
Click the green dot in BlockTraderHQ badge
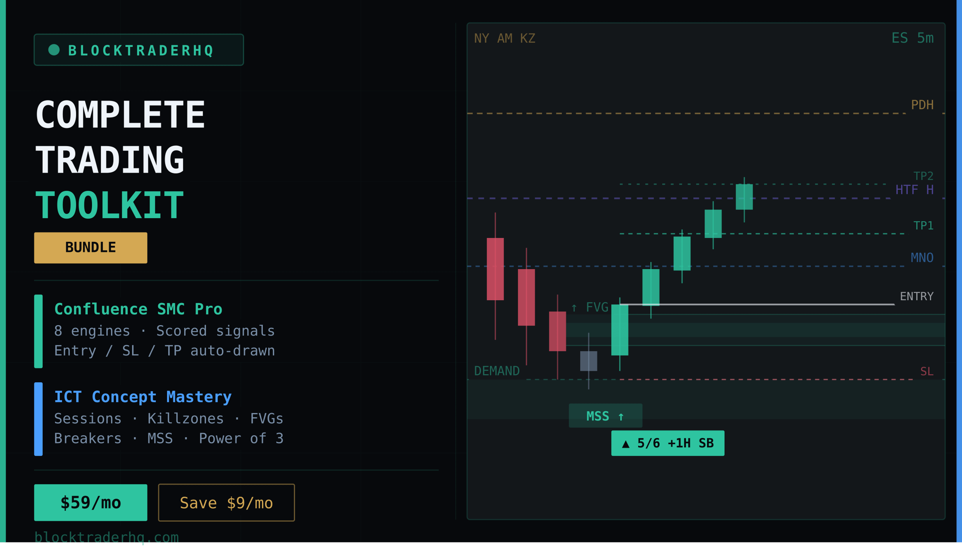[x=54, y=50]
